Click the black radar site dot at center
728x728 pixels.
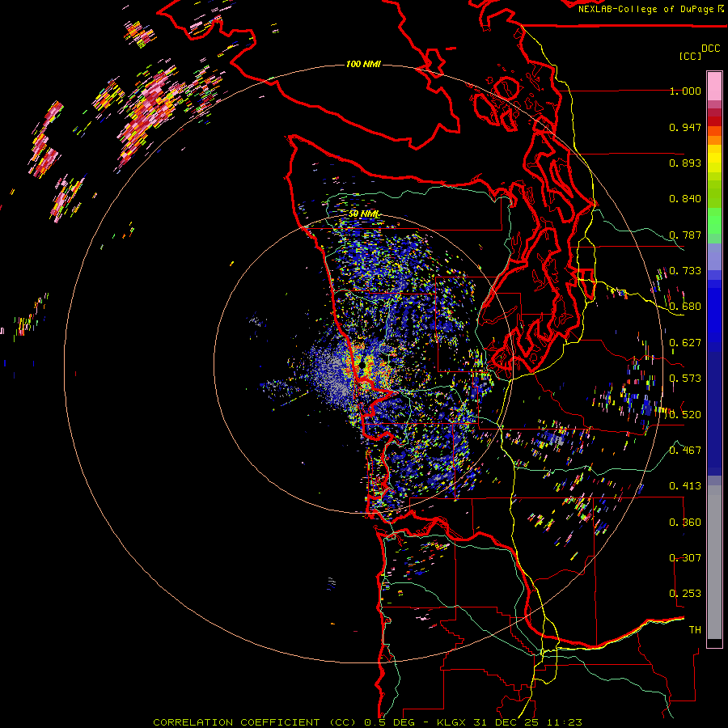pos(362,366)
